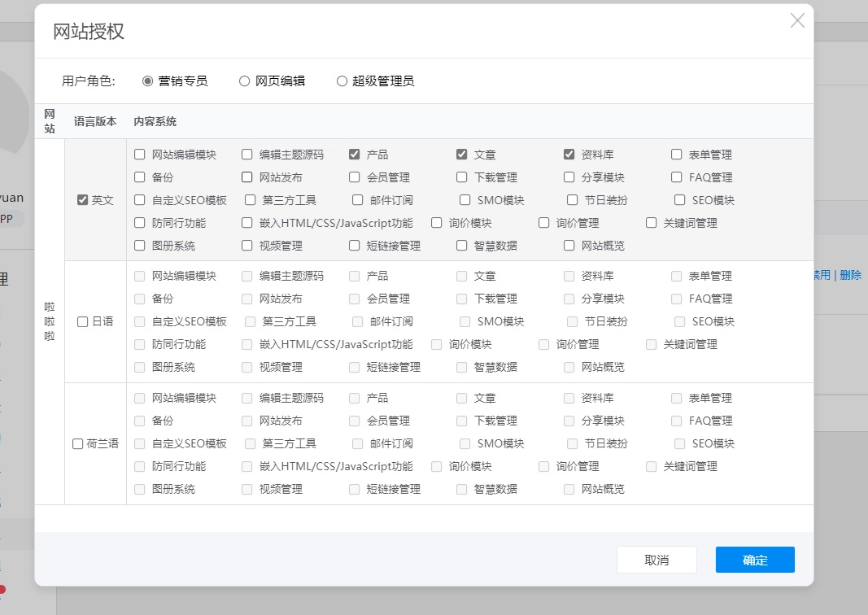This screenshot has width=868, height=615.
Task: Tick 备份 in the 英文 section
Action: click(139, 177)
